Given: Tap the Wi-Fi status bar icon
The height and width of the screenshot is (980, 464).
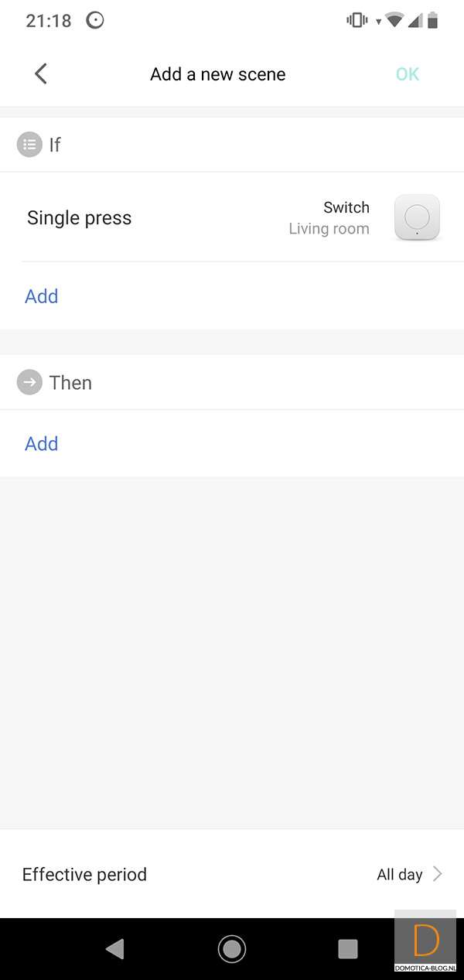Looking at the screenshot, I should [x=394, y=21].
